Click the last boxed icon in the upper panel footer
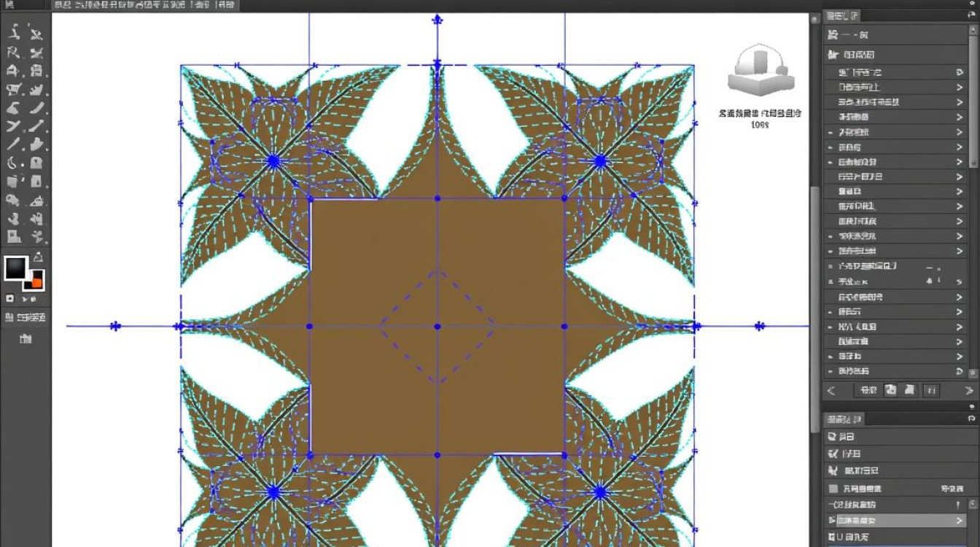Screen dimensions: 980x547 (931, 390)
